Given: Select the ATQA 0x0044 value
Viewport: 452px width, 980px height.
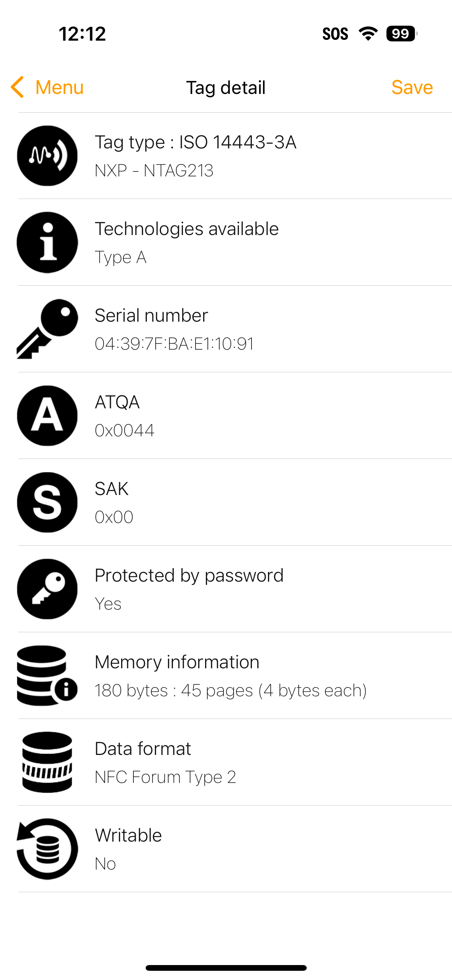Looking at the screenshot, I should (125, 430).
